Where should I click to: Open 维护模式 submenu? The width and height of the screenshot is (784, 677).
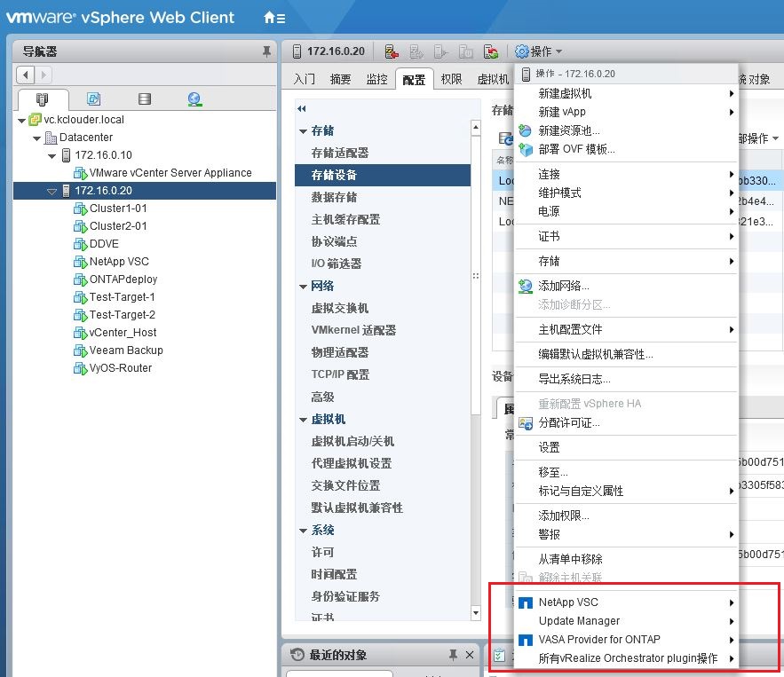tap(627, 193)
